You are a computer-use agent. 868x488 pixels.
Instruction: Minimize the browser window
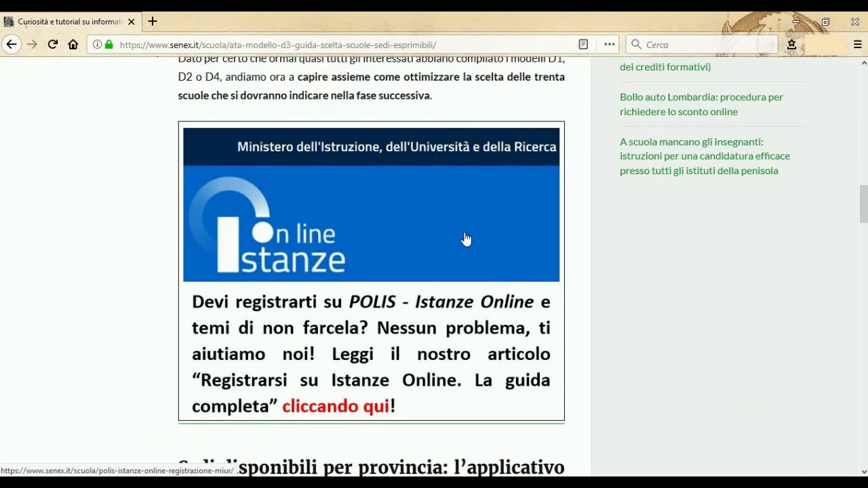796,22
